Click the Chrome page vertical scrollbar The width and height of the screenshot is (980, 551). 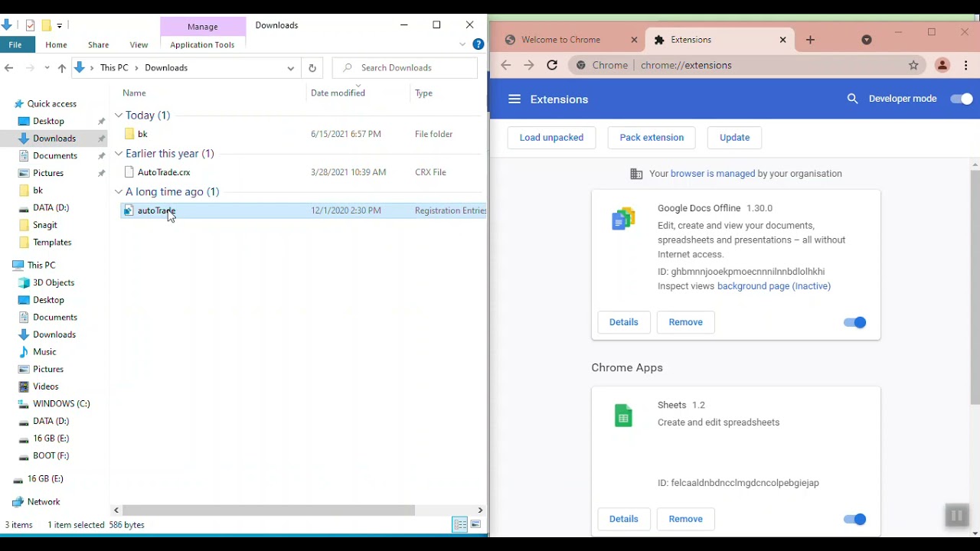coord(975,287)
